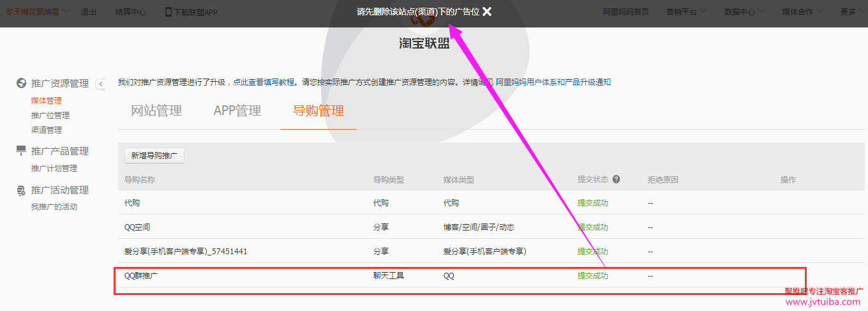Select 渠道管理 in the sidebar

click(x=47, y=130)
